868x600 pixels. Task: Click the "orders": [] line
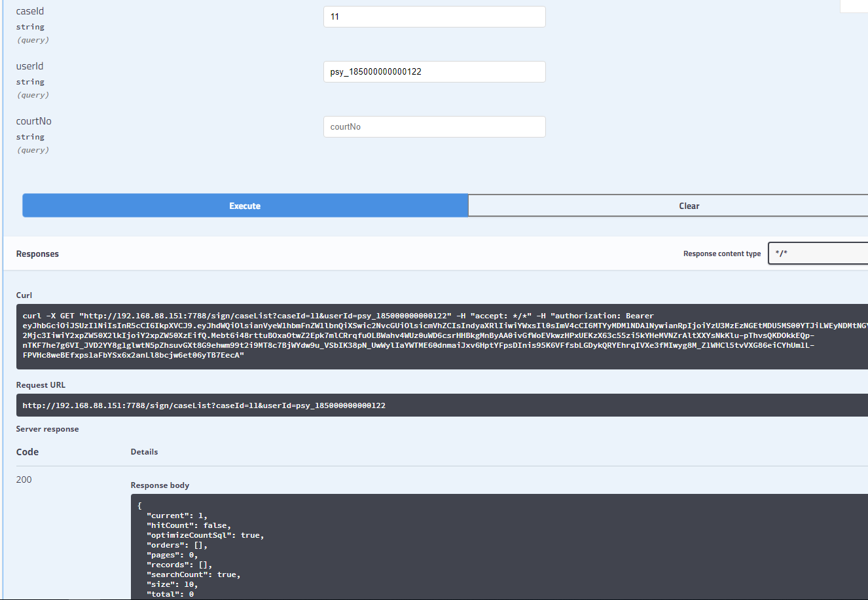(x=177, y=545)
